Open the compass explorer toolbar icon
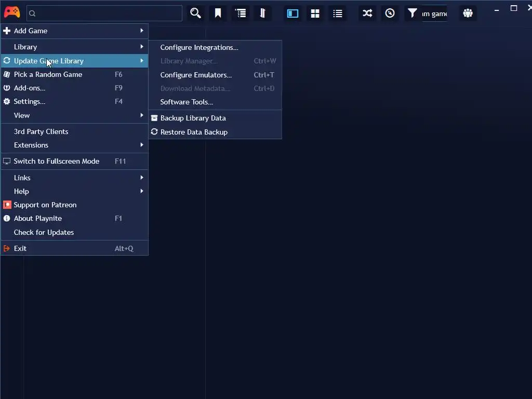532x399 pixels. click(390, 13)
